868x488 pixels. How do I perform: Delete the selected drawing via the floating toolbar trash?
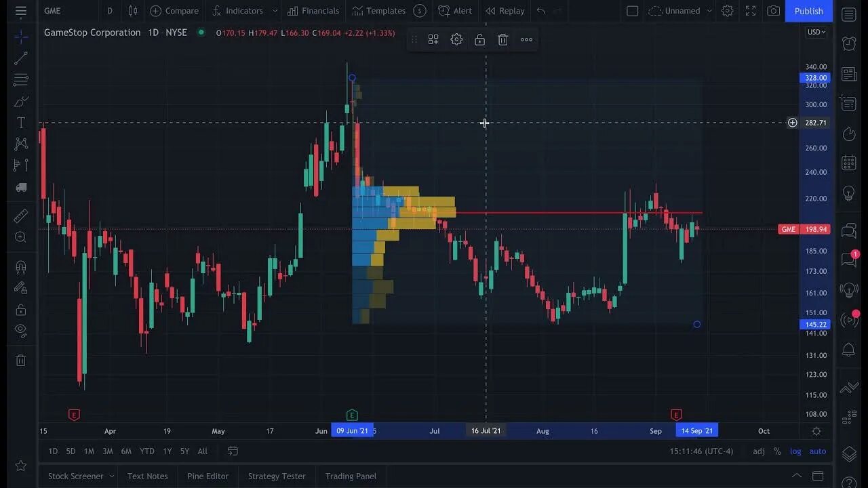coord(502,39)
